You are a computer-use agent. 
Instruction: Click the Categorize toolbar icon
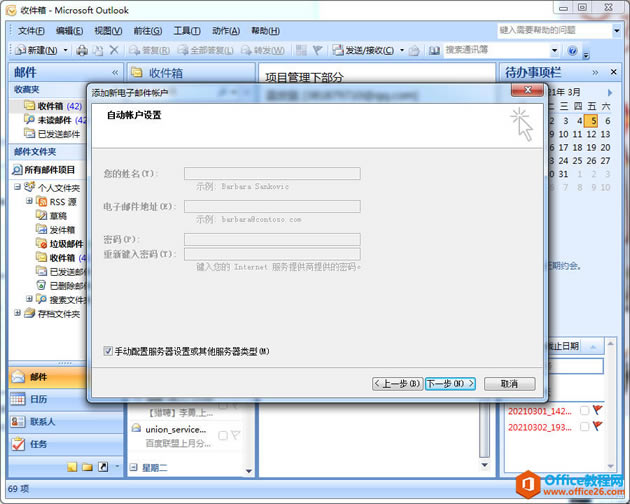[x=301, y=50]
